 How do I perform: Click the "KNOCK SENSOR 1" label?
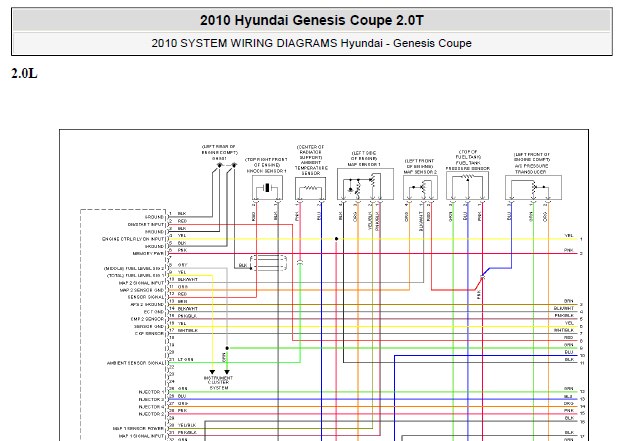click(x=266, y=171)
